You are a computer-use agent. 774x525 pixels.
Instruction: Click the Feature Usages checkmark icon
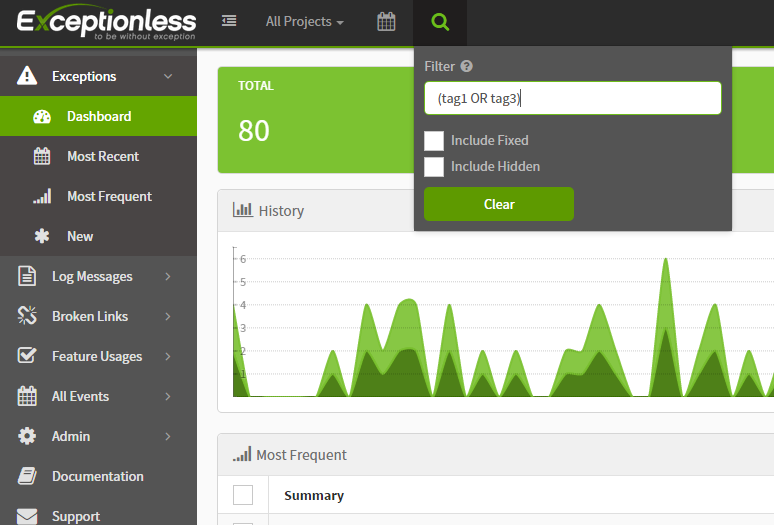[x=27, y=355]
